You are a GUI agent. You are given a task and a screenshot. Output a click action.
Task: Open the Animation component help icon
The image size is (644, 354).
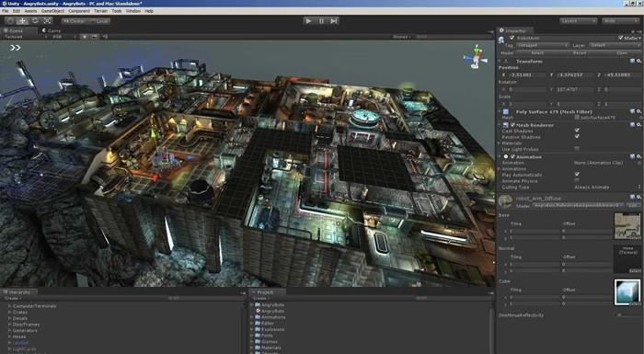point(632,156)
